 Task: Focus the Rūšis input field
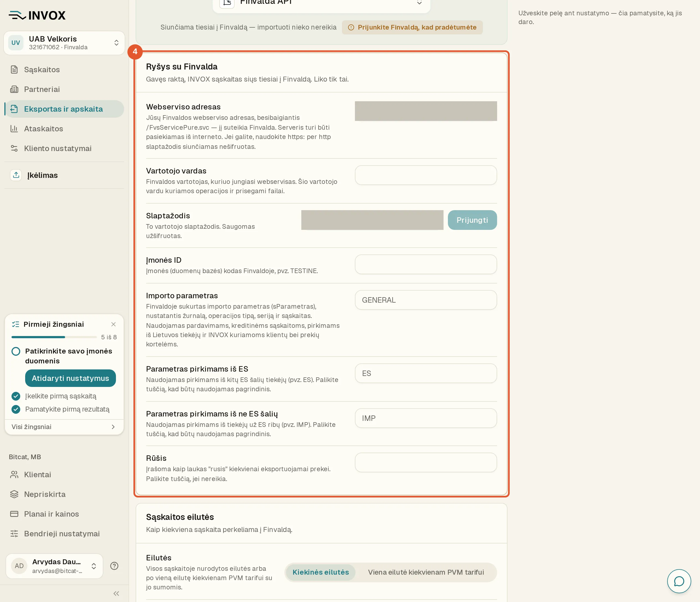426,462
